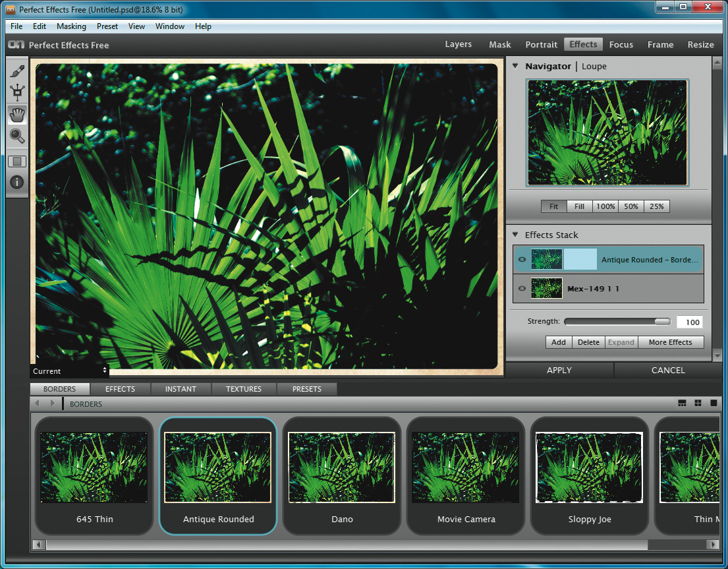
Task: Pick the Zoom magnifier tool
Action: [x=18, y=136]
